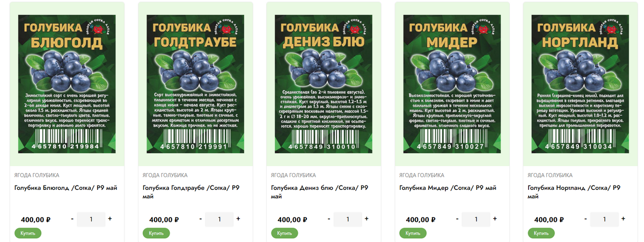Click minus next to Голубика Дениз блю quantity
This screenshot has width=644, height=242.
click(x=329, y=219)
